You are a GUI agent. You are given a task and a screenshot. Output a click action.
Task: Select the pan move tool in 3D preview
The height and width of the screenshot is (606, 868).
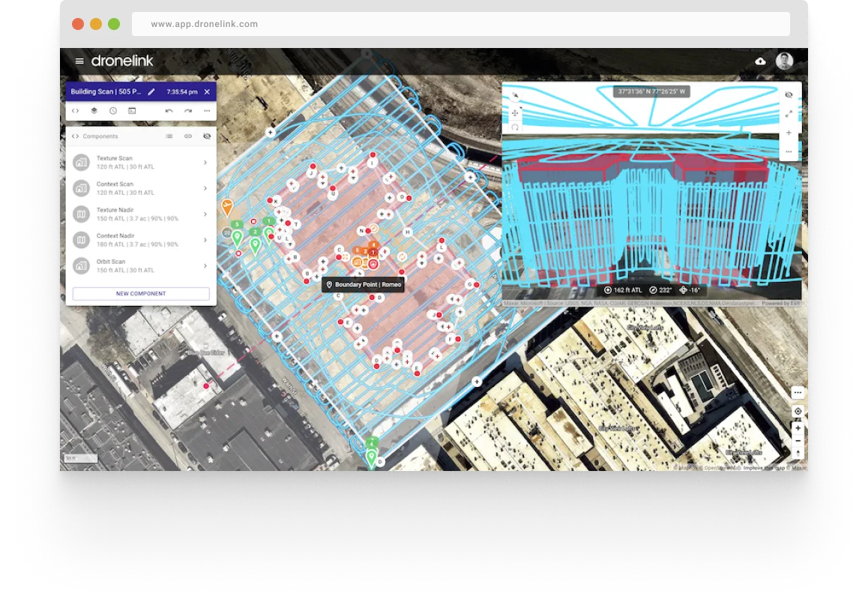515,113
